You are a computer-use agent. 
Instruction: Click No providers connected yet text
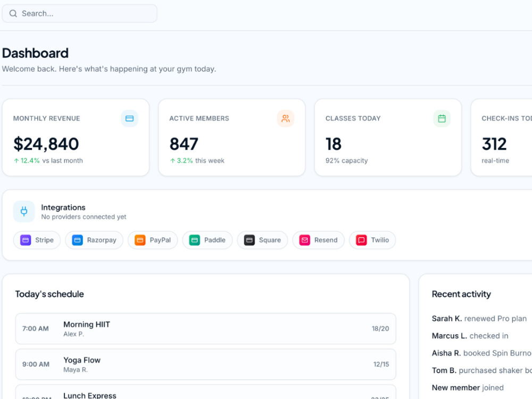click(x=84, y=217)
